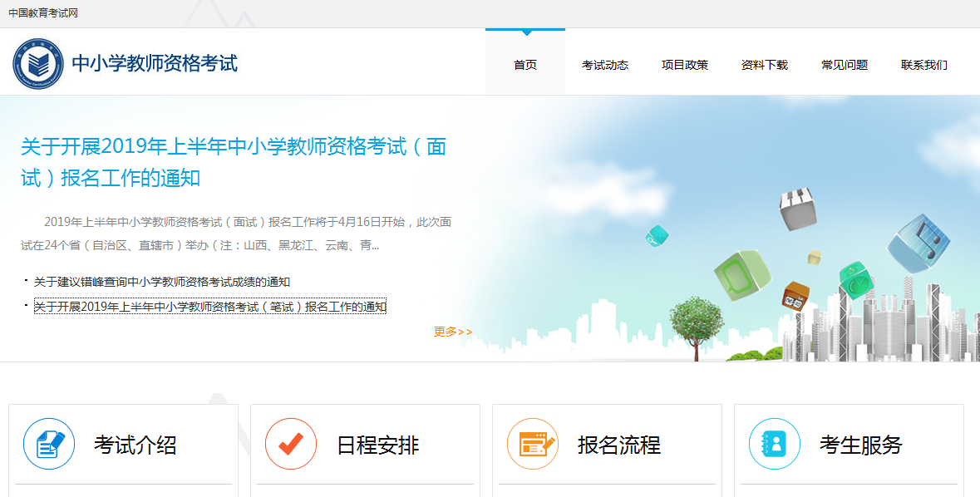Go to the 资料下载 page
Screen dimensions: 980x497
click(763, 65)
